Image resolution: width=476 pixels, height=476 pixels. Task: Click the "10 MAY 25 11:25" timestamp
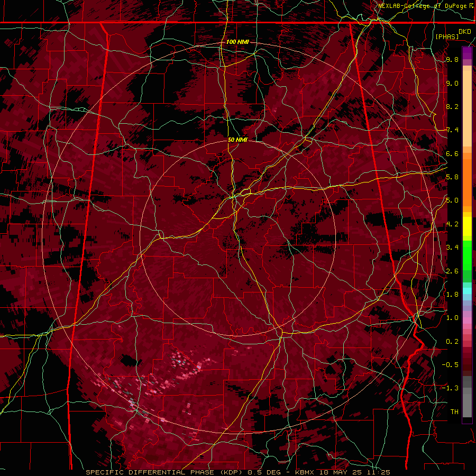[x=354, y=472]
